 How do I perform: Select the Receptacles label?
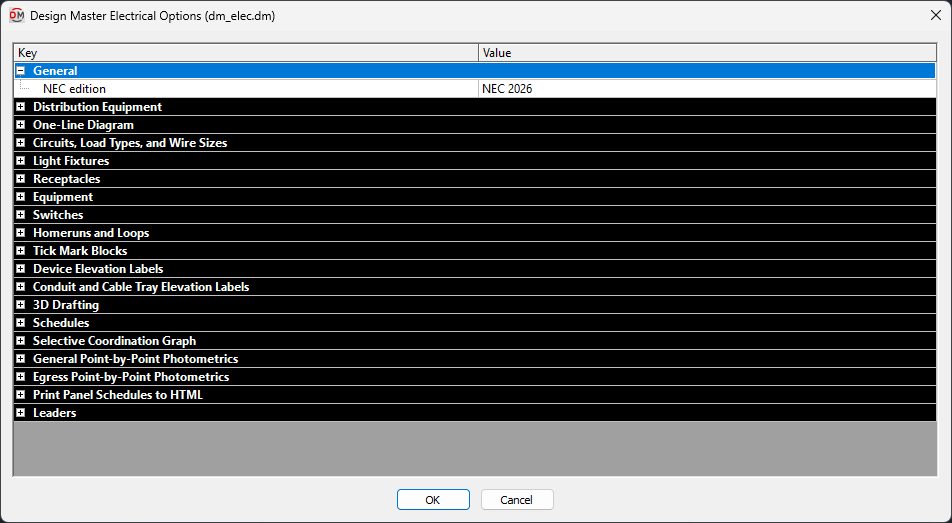pos(66,179)
